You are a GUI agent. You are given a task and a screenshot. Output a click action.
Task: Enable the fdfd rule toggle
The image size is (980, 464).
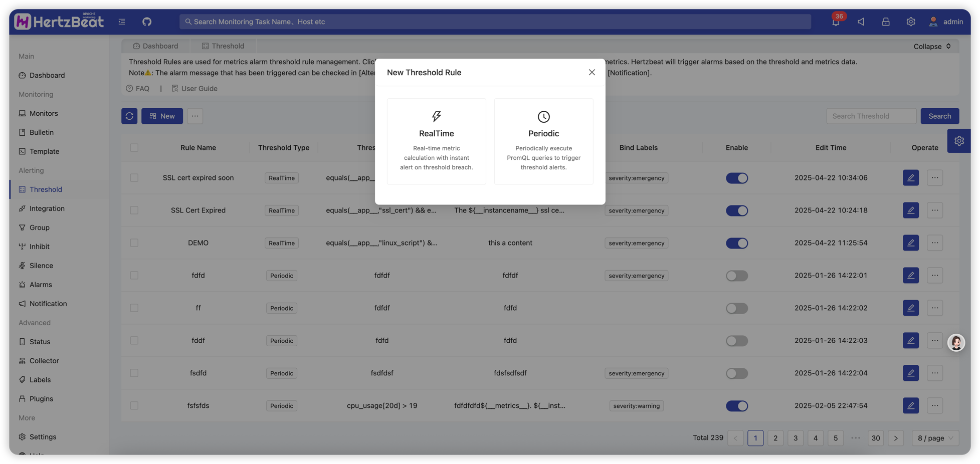736,276
